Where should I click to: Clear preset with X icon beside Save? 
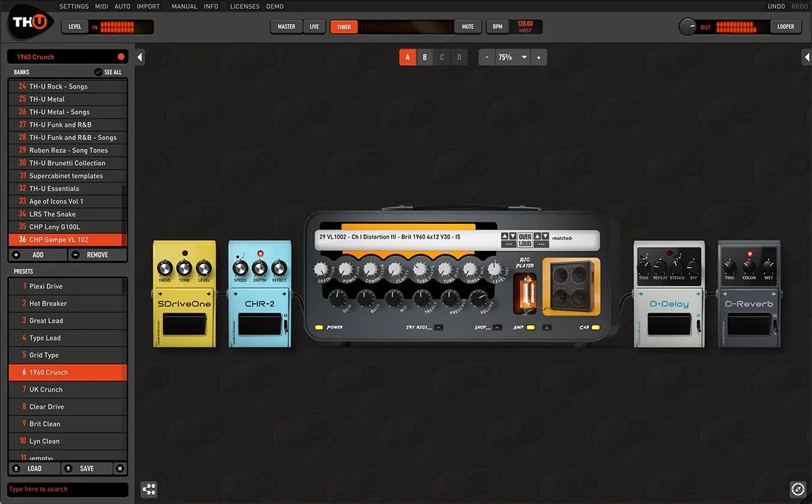coord(120,468)
